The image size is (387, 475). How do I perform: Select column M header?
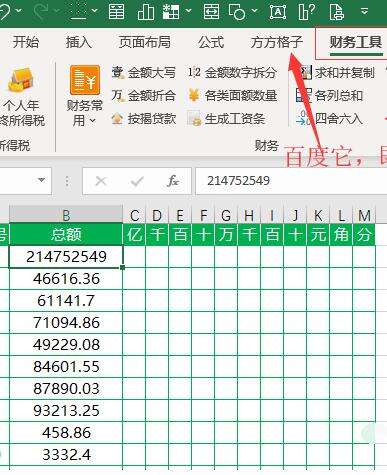point(364,215)
